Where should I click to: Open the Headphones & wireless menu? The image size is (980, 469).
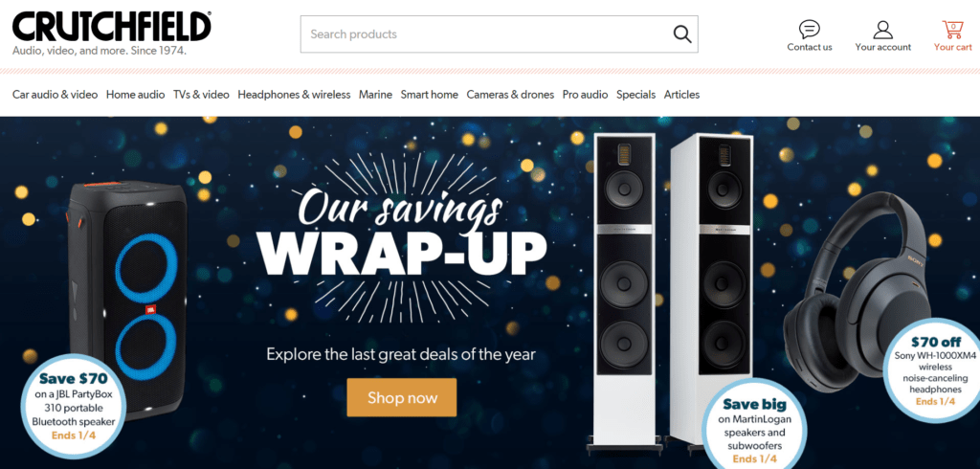pyautogui.click(x=294, y=95)
